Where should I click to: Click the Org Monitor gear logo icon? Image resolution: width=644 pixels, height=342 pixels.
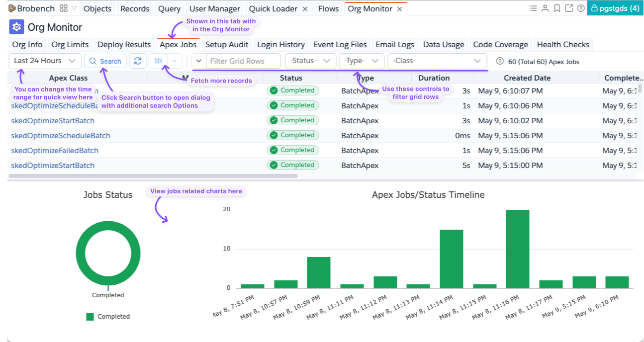pyautogui.click(x=17, y=27)
